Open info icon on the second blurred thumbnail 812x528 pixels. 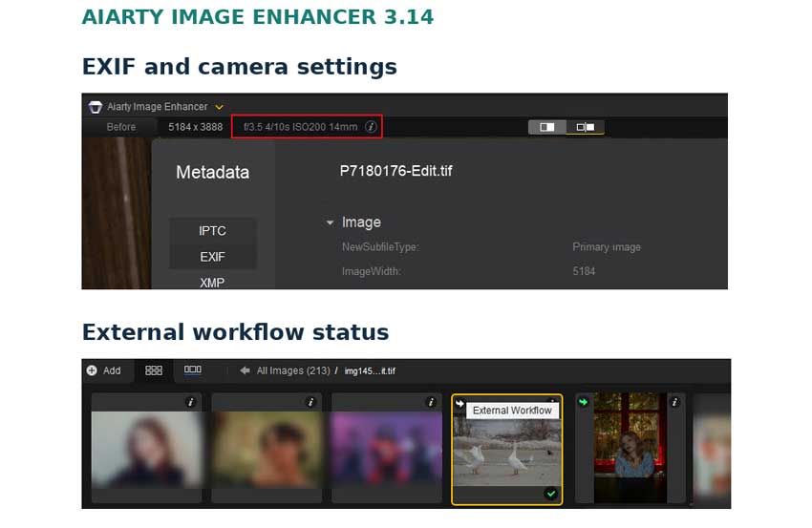click(310, 402)
